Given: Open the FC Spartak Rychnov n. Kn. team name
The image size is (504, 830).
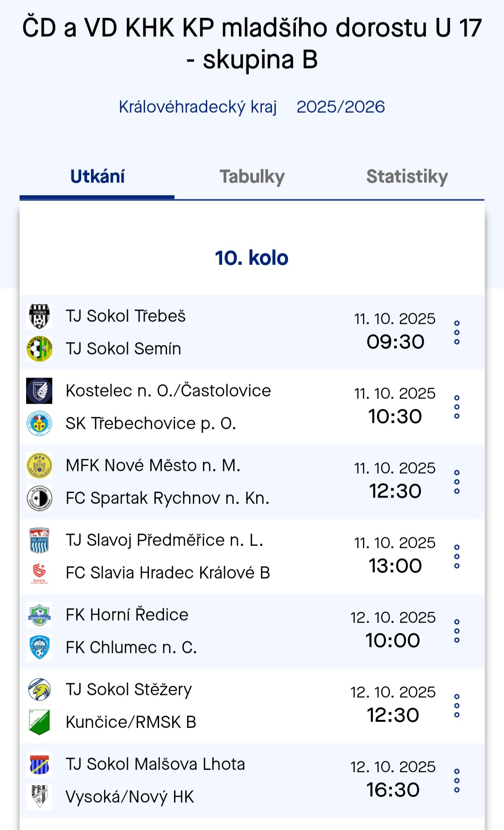Looking at the screenshot, I should click(168, 498).
